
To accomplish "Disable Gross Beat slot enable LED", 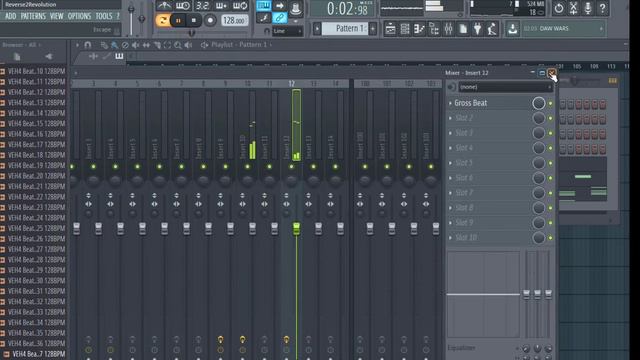I will click(x=550, y=104).
